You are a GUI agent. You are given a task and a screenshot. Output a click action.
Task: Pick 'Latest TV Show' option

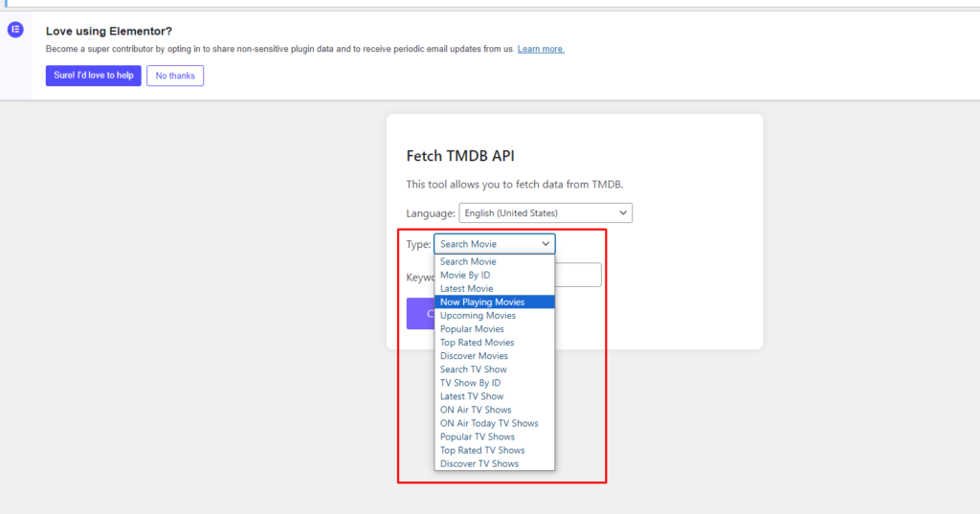[x=495, y=396]
